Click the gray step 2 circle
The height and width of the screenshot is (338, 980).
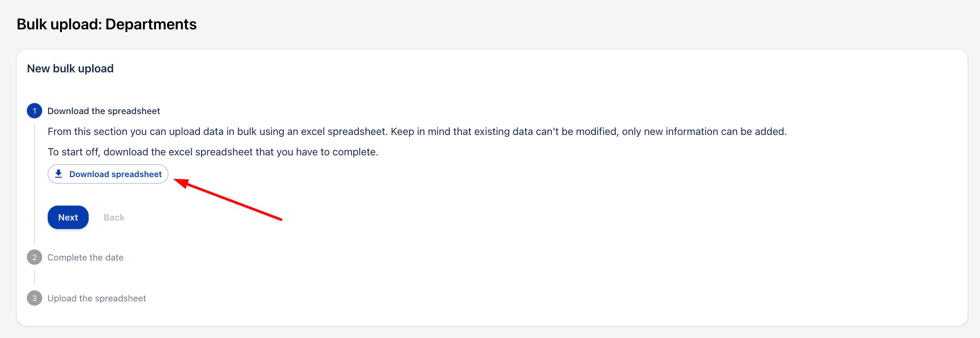click(x=35, y=257)
